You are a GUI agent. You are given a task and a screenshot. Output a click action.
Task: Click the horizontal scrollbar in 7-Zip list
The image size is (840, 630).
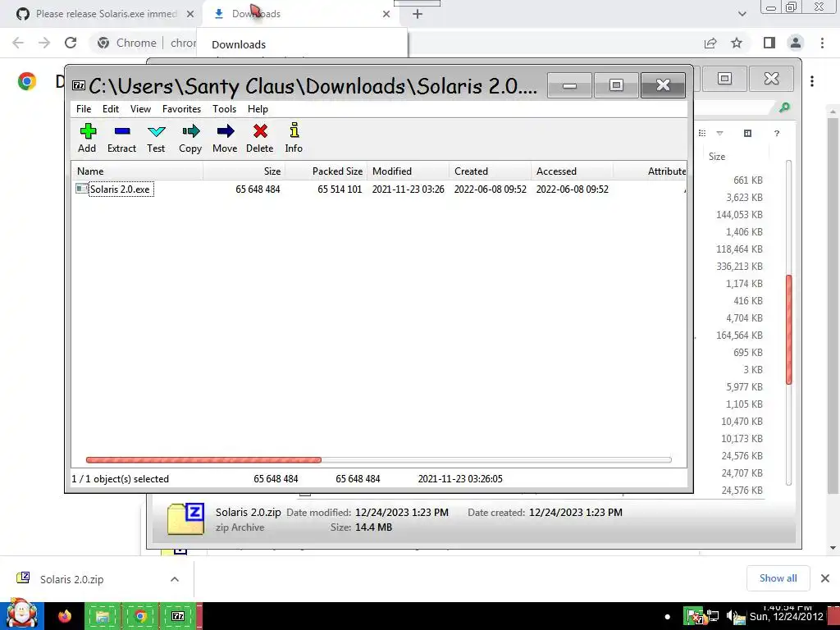click(203, 459)
